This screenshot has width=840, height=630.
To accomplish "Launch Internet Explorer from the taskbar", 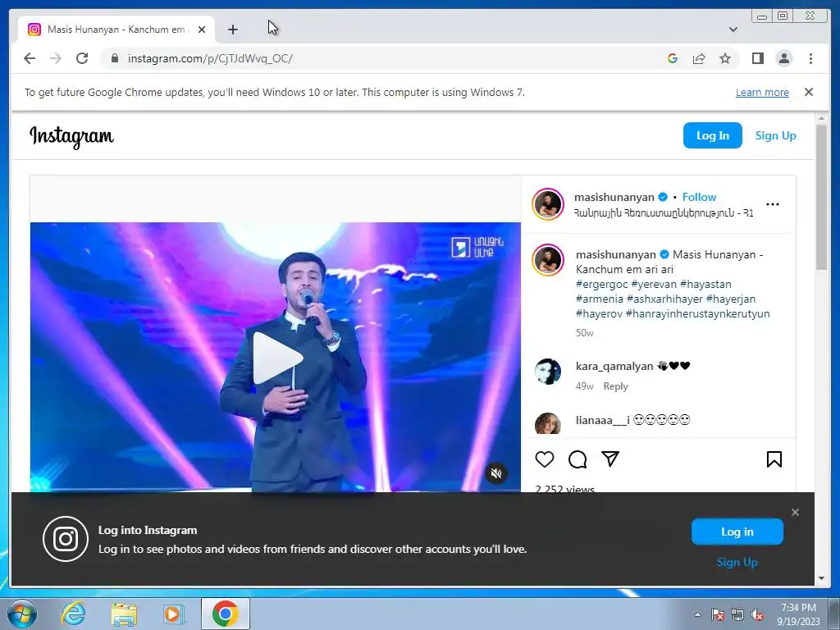I will 73,614.
